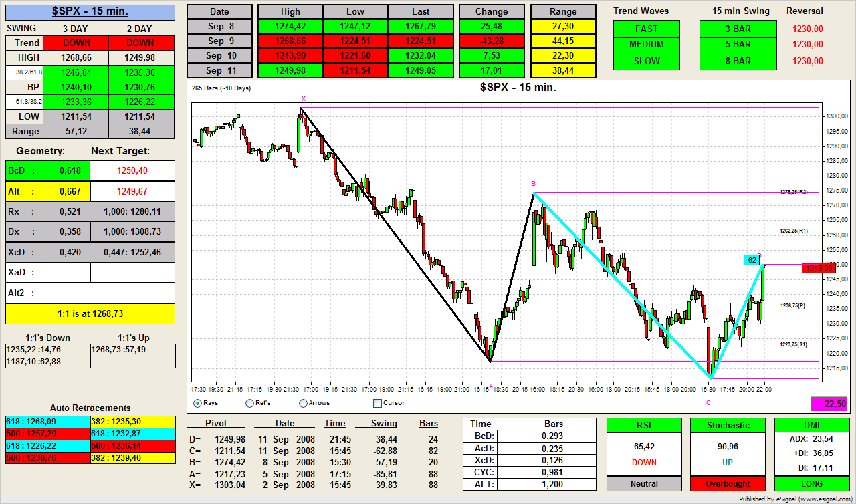Click the $SPX - 15 min. title header
Screen dimensions: 856x504
tap(90, 11)
